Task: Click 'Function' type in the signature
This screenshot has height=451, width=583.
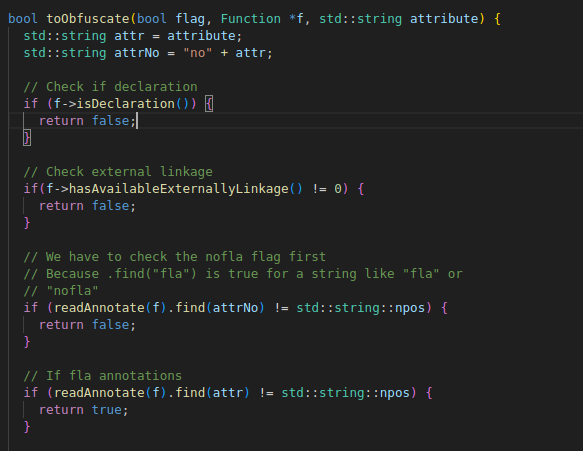Action: tap(251, 19)
